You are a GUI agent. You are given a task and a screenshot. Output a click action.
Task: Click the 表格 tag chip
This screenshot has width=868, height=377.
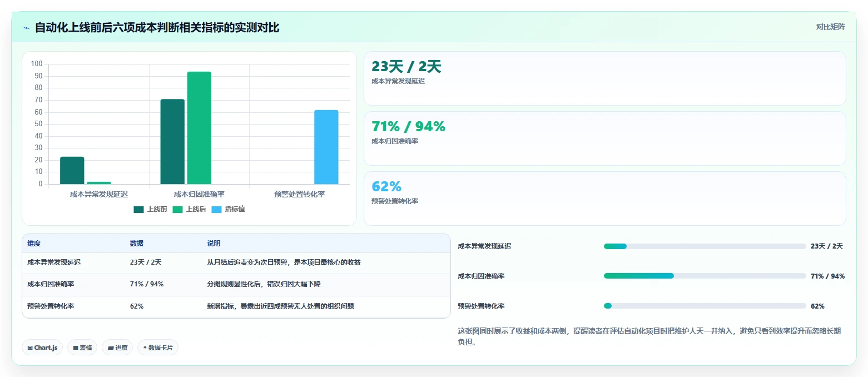pos(82,348)
